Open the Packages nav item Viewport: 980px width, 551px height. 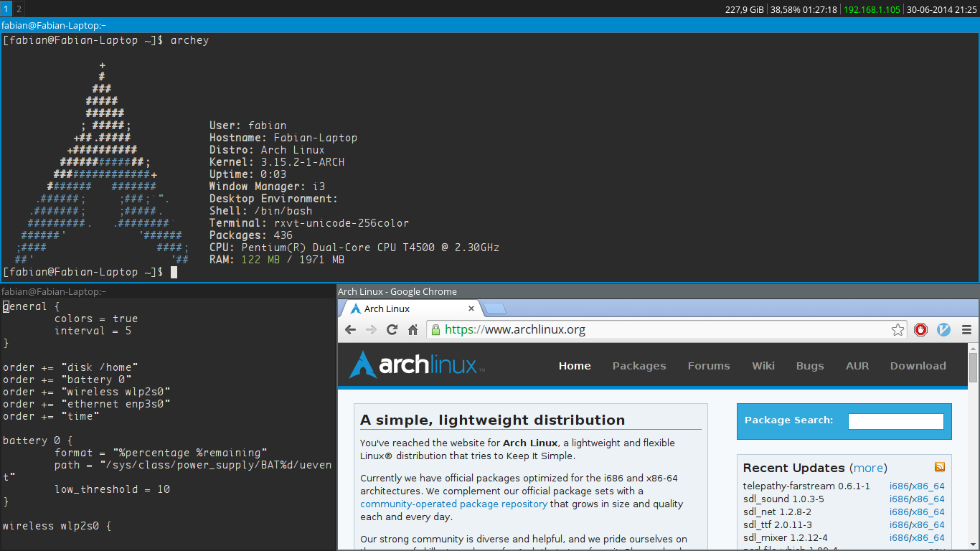639,366
